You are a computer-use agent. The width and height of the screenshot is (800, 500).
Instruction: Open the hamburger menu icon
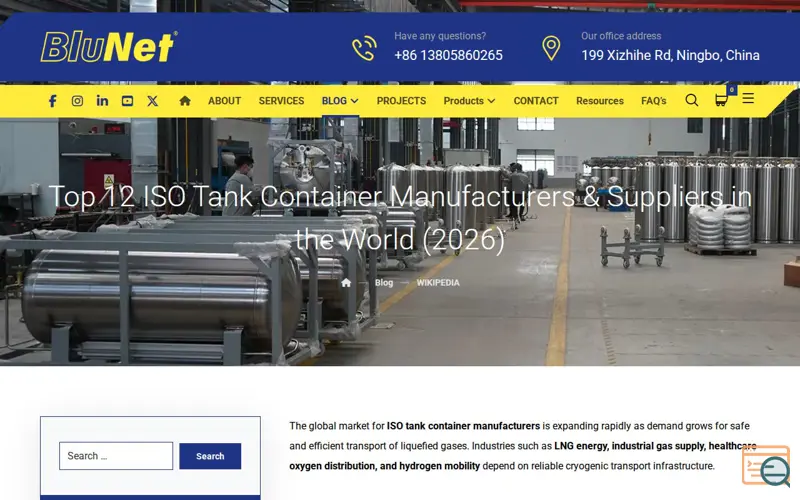[748, 98]
